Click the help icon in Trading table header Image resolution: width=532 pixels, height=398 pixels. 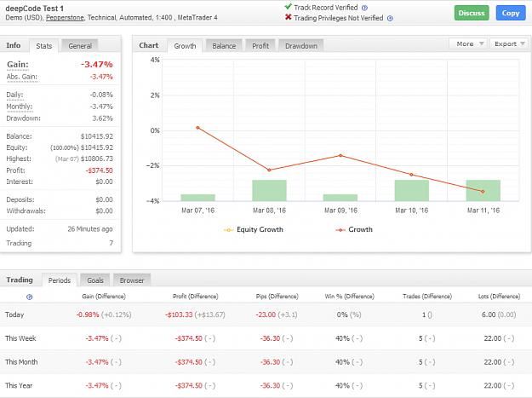tap(30, 297)
